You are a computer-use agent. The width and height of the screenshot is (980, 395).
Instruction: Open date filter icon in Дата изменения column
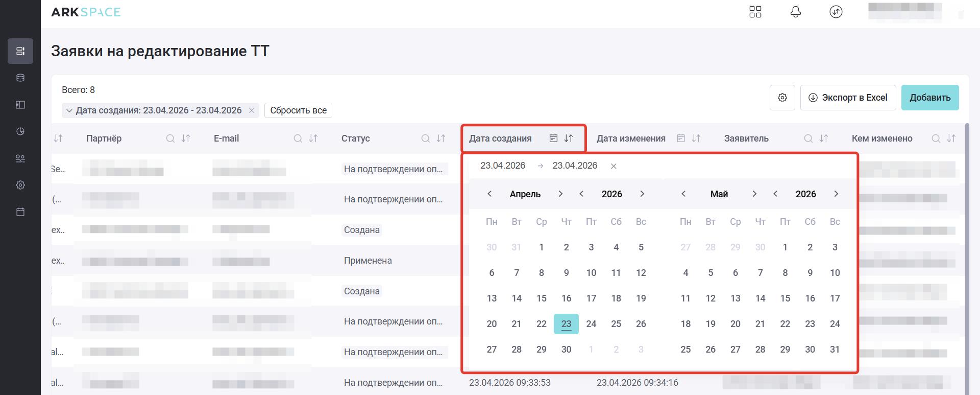(x=680, y=138)
